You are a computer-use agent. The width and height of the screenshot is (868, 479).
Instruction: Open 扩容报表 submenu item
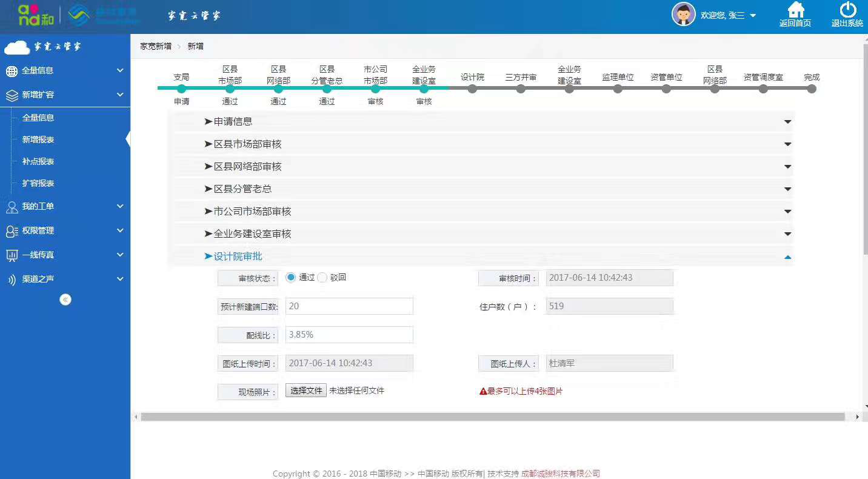click(x=38, y=183)
